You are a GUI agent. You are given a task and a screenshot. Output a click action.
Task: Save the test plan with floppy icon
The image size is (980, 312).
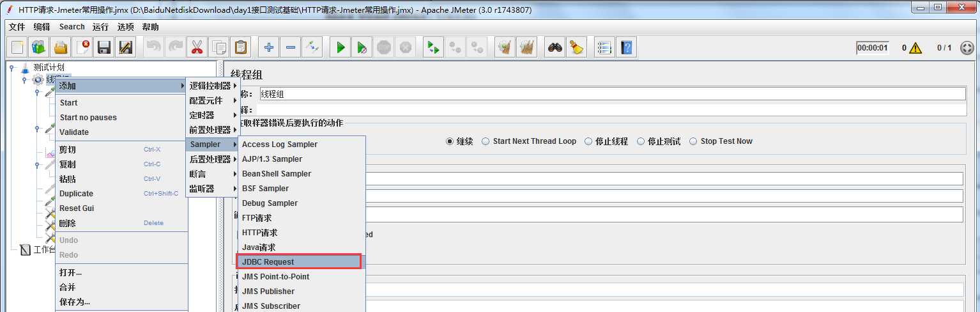pyautogui.click(x=104, y=47)
